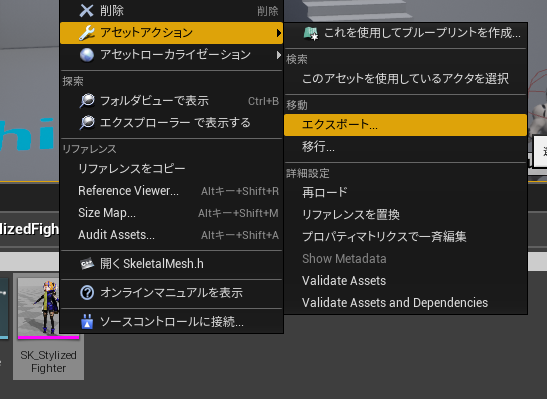This screenshot has width=547, height=399.
Task: Click the C++ icon next to SkeletalMesh.h
Action: 87,264
